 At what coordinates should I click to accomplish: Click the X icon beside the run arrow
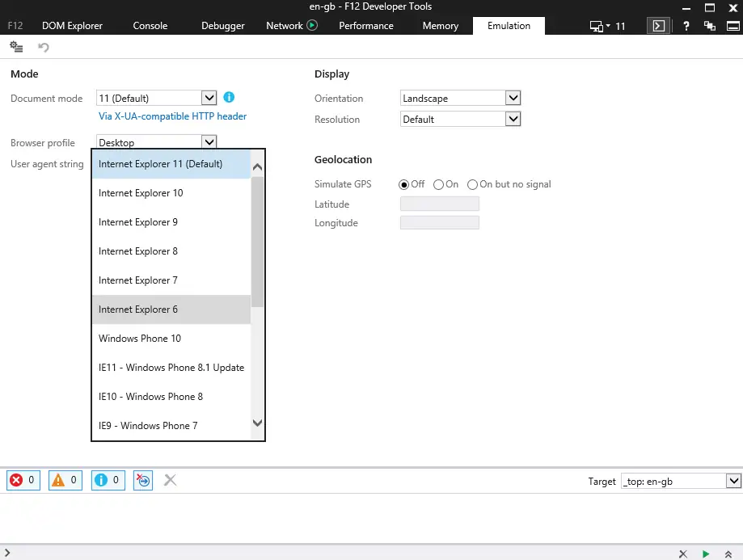(683, 554)
